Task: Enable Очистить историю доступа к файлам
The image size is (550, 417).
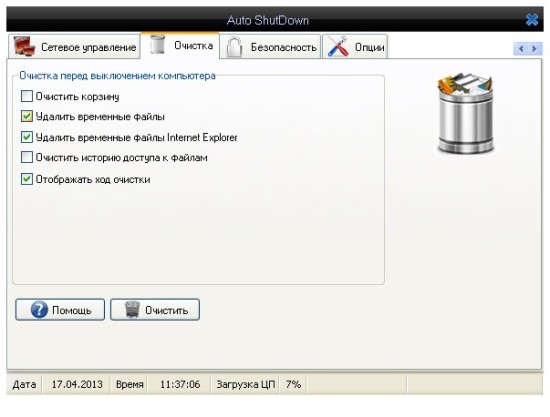Action: click(x=27, y=157)
